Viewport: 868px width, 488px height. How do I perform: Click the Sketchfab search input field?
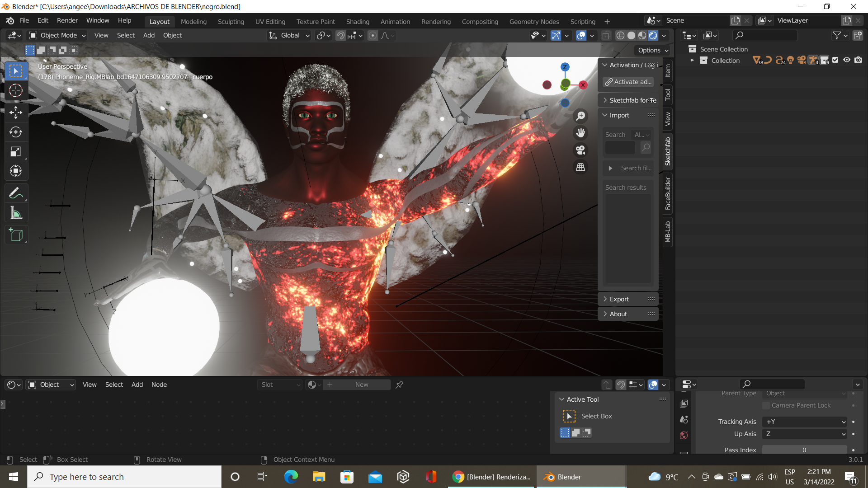620,147
